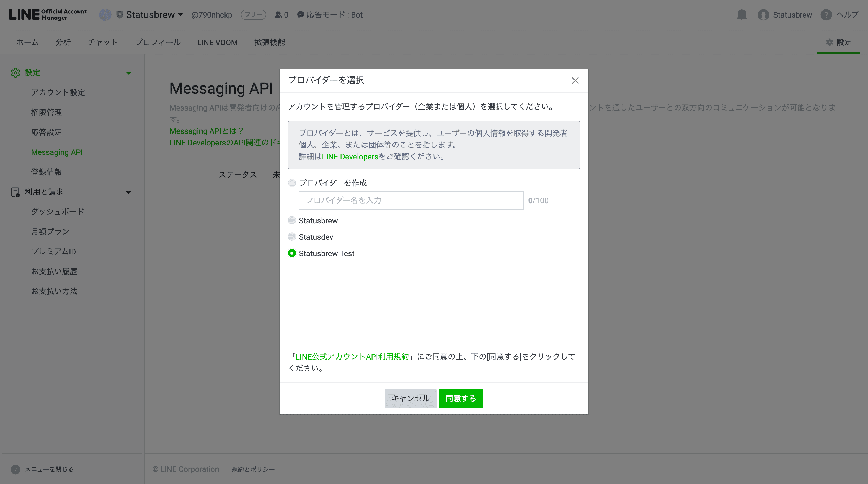Click the 応答モード : Bot status text

[334, 15]
